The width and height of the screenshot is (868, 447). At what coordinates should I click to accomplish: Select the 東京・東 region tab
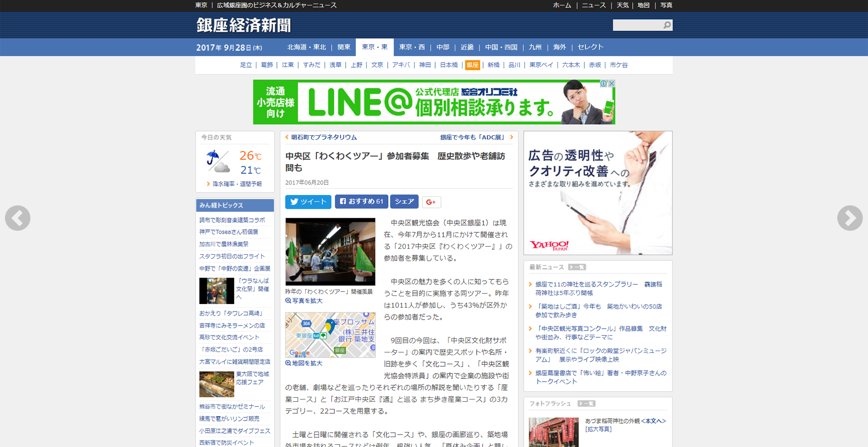(x=374, y=47)
